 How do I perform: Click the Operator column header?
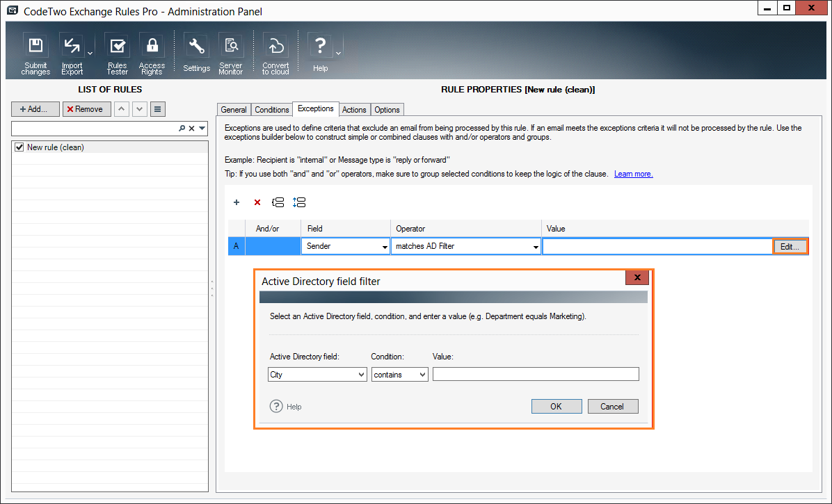pos(466,229)
